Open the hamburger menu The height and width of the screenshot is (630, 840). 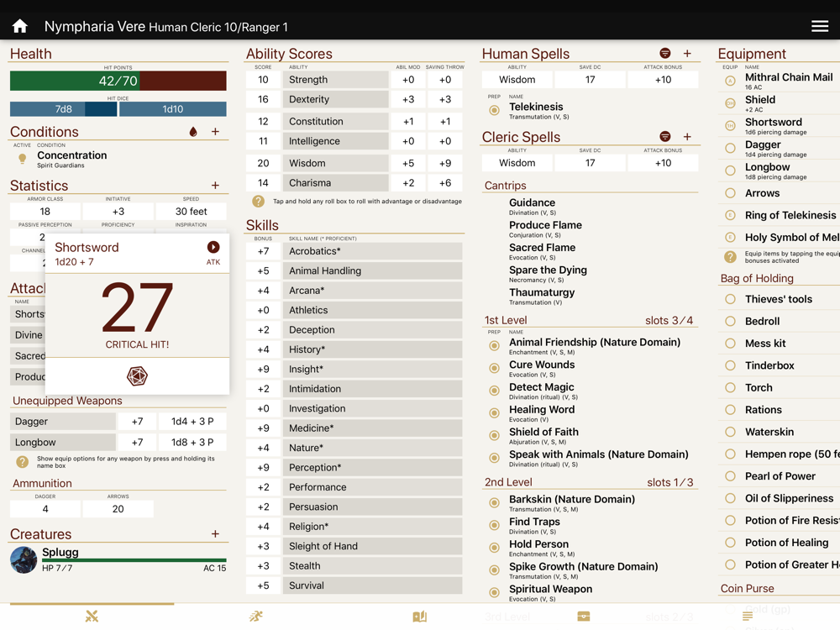click(819, 26)
